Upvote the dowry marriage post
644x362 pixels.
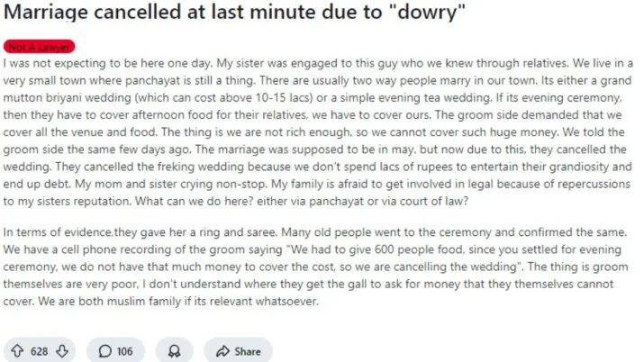tap(17, 351)
